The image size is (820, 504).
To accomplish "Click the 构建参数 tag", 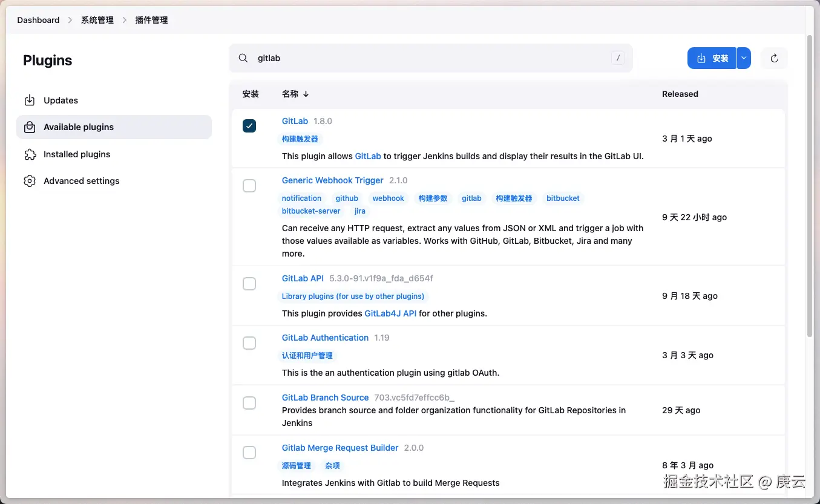I will pyautogui.click(x=433, y=198).
